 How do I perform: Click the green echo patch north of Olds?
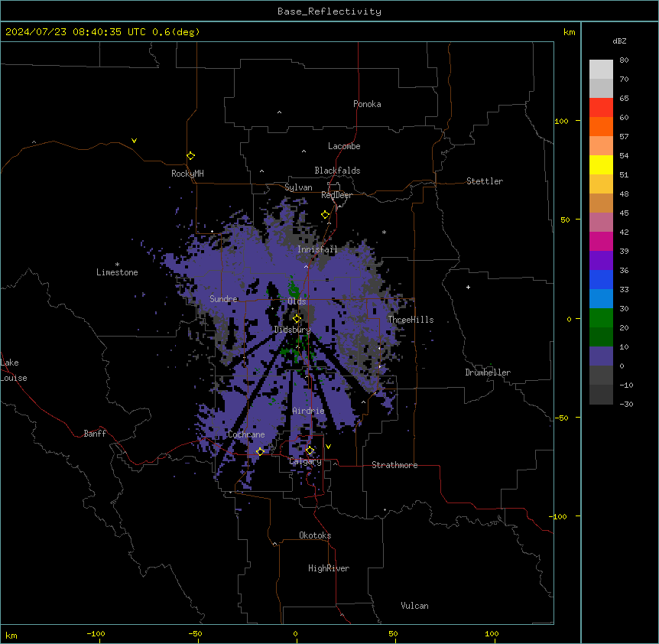[293, 288]
